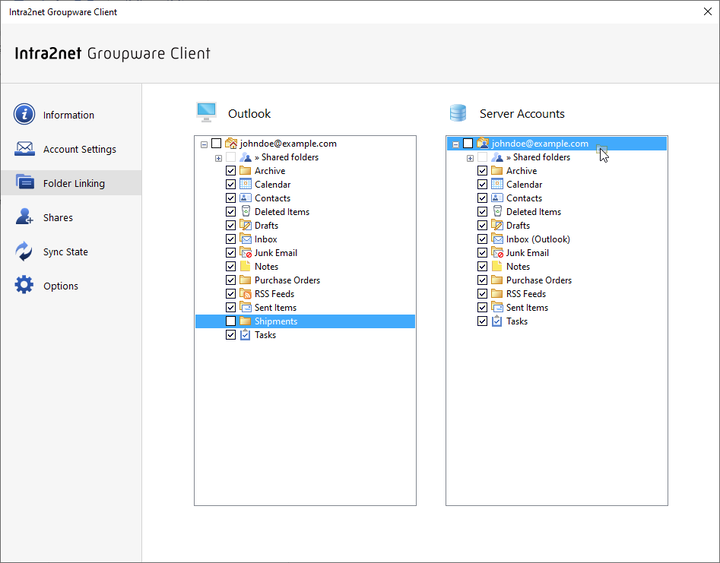
Task: Switch to the Shares section
Action: (x=71, y=217)
